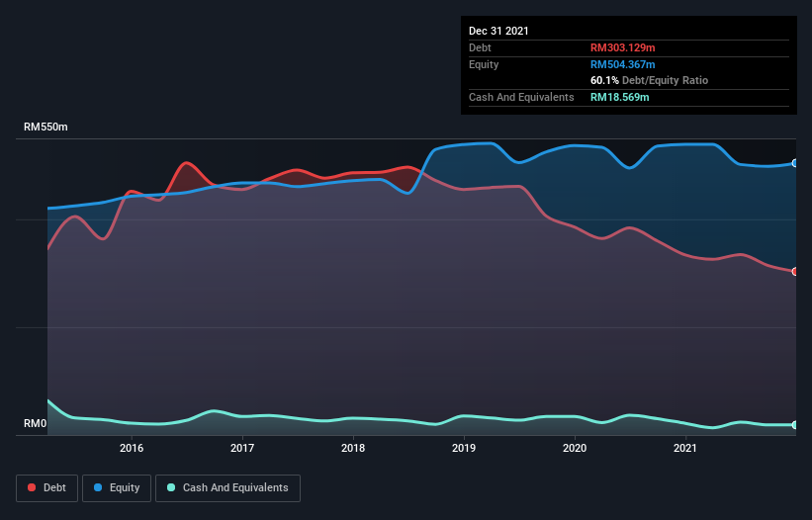Viewport: 812px width, 520px height.
Task: Toggle the Debt series legend button
Action: (x=47, y=488)
